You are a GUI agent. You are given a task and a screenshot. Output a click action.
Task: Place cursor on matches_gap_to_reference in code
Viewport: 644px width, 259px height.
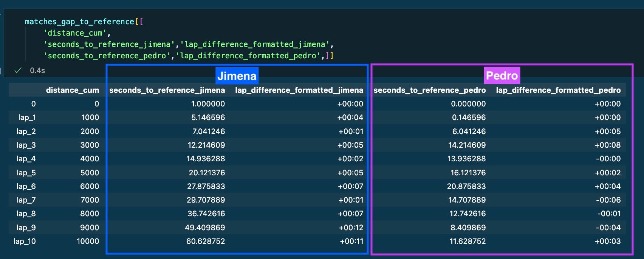79,22
